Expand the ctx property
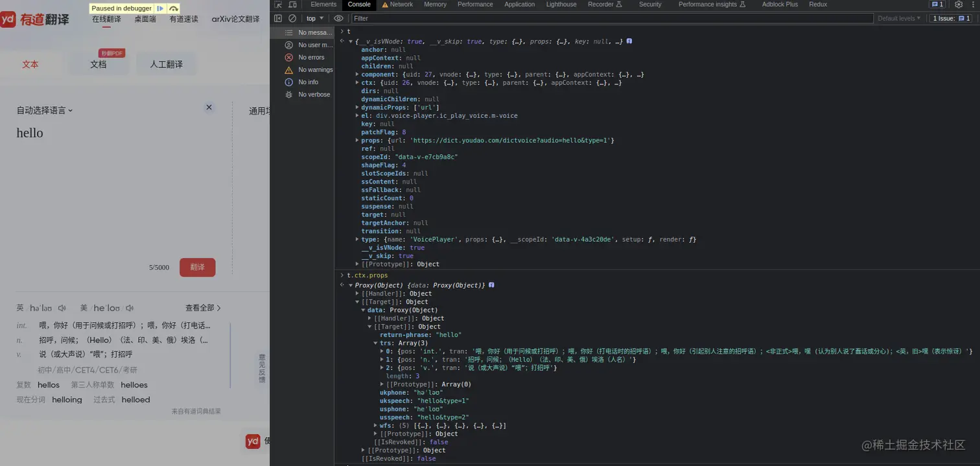 pyautogui.click(x=356, y=83)
